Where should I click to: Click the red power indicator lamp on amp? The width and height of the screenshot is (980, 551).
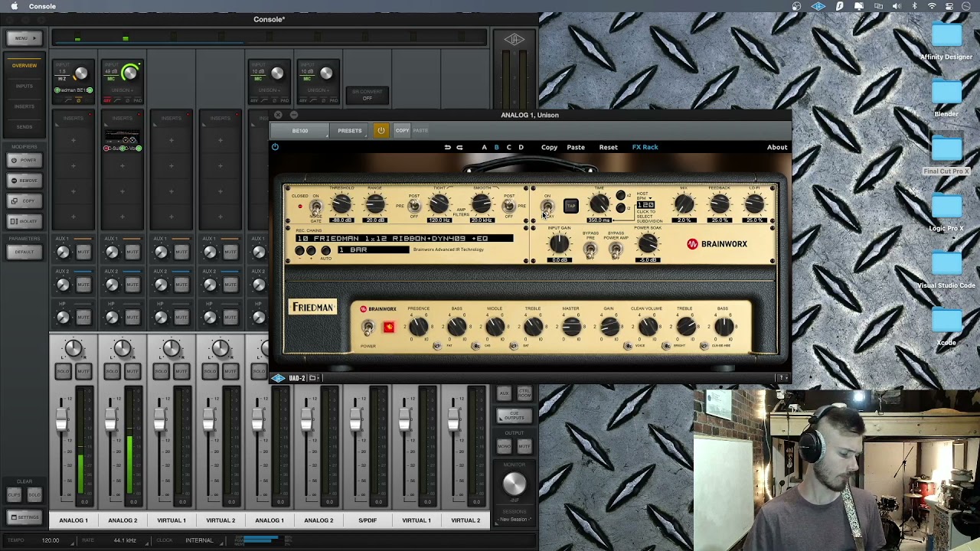point(388,328)
